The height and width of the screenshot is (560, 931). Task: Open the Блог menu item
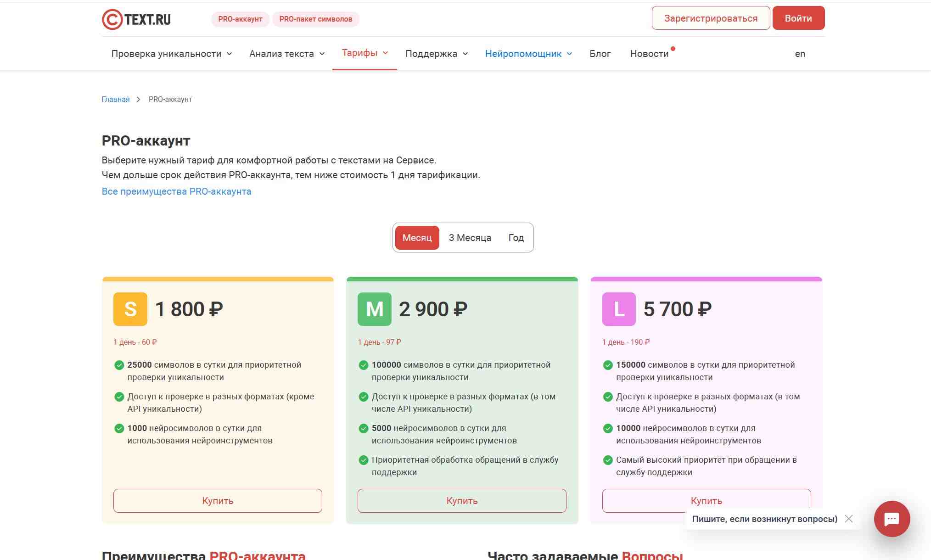click(x=600, y=54)
